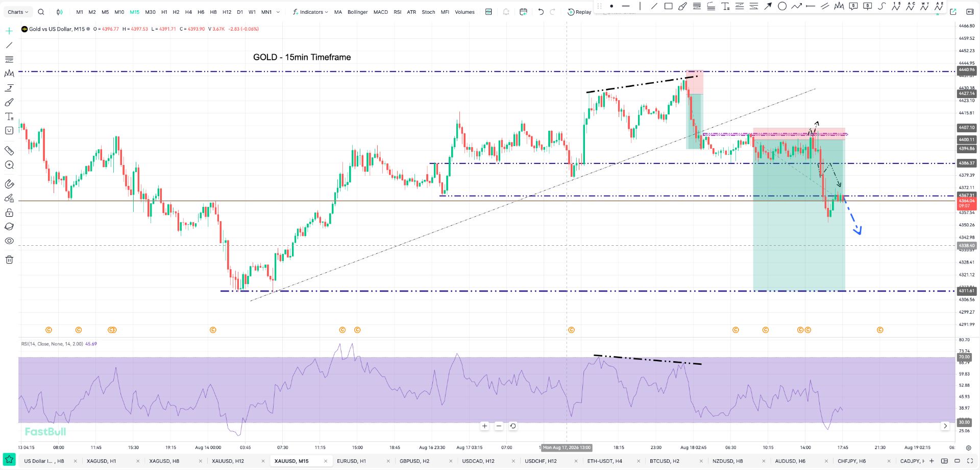The height and width of the screenshot is (470, 980).
Task: Select the rectangle drawing tool
Action: point(668,6)
